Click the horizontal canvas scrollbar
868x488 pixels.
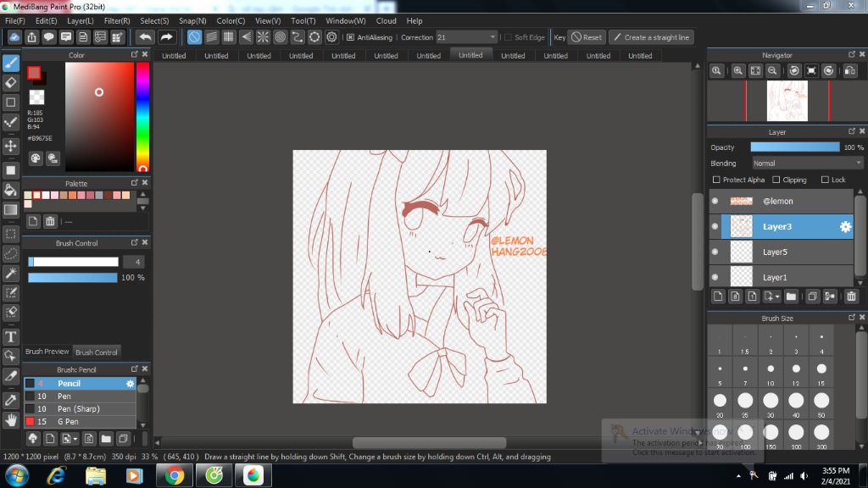click(429, 442)
